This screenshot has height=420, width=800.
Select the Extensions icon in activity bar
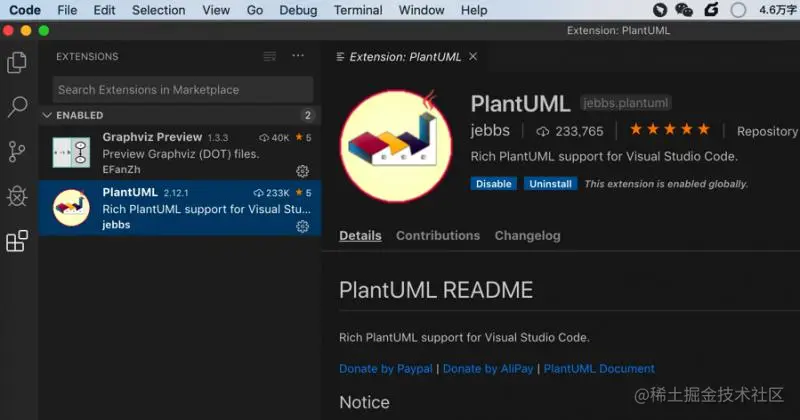pyautogui.click(x=17, y=241)
